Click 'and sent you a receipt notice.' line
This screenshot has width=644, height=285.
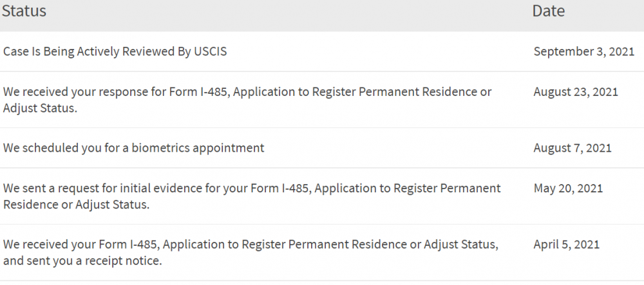click(x=82, y=261)
